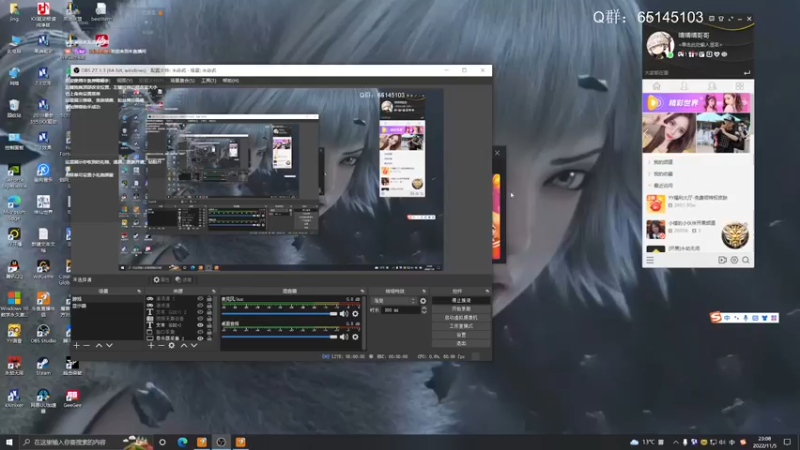Add a new scene with plus icon
This screenshot has height=450, width=800.
(77, 345)
